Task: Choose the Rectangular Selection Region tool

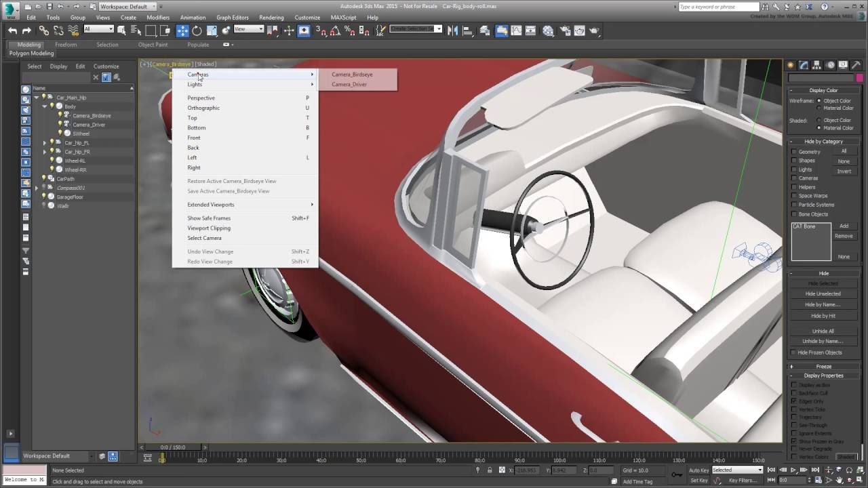Action: [151, 30]
